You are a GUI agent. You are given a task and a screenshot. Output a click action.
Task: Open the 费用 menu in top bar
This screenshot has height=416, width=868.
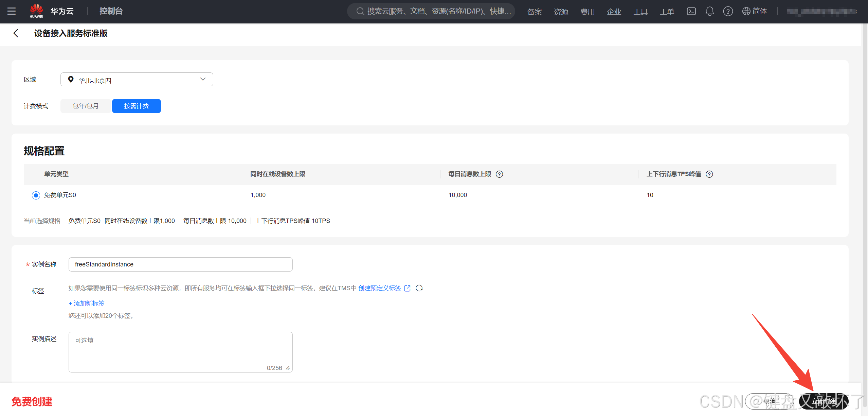pyautogui.click(x=587, y=12)
